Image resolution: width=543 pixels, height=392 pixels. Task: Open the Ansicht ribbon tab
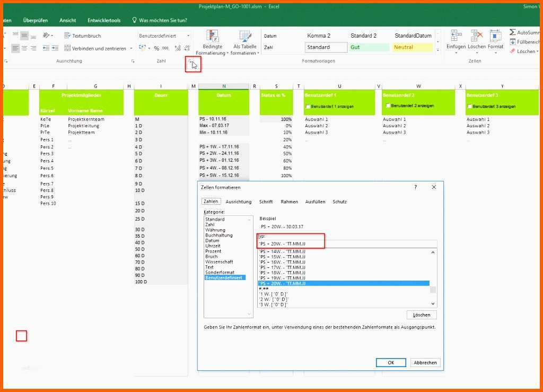tap(67, 21)
